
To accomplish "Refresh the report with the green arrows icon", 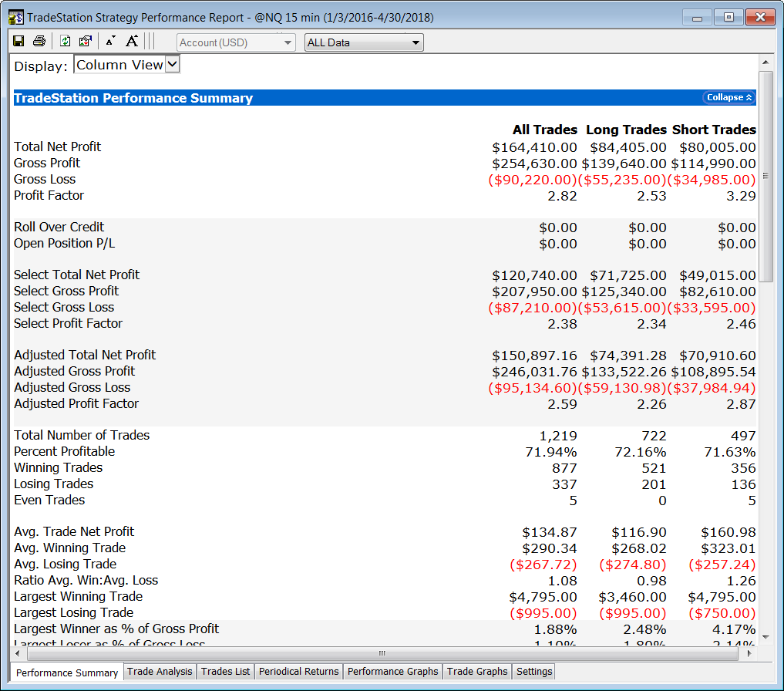I will coord(65,41).
